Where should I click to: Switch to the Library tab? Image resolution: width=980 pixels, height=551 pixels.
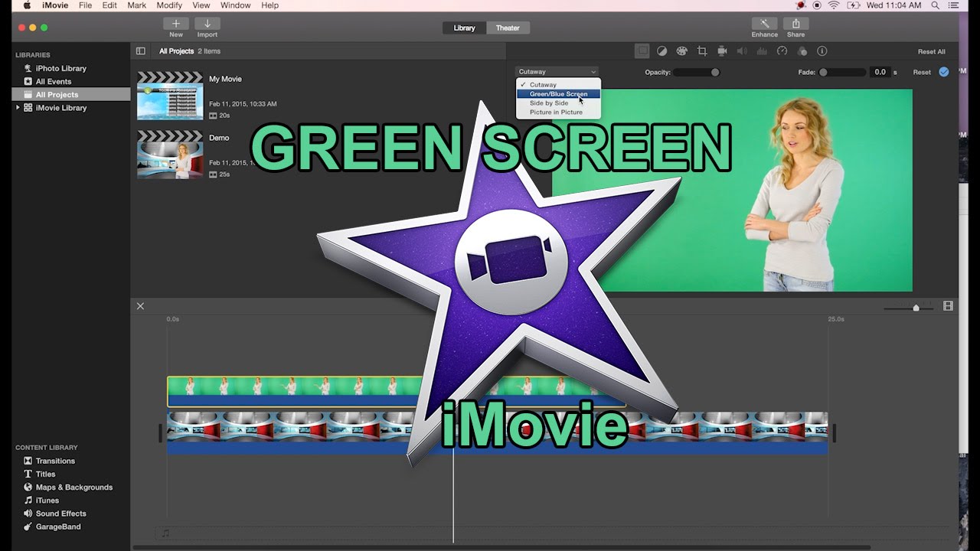click(464, 28)
